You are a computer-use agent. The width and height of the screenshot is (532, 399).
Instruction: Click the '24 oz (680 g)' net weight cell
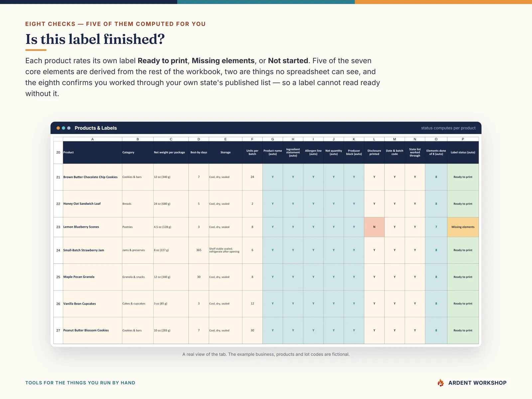click(x=171, y=204)
